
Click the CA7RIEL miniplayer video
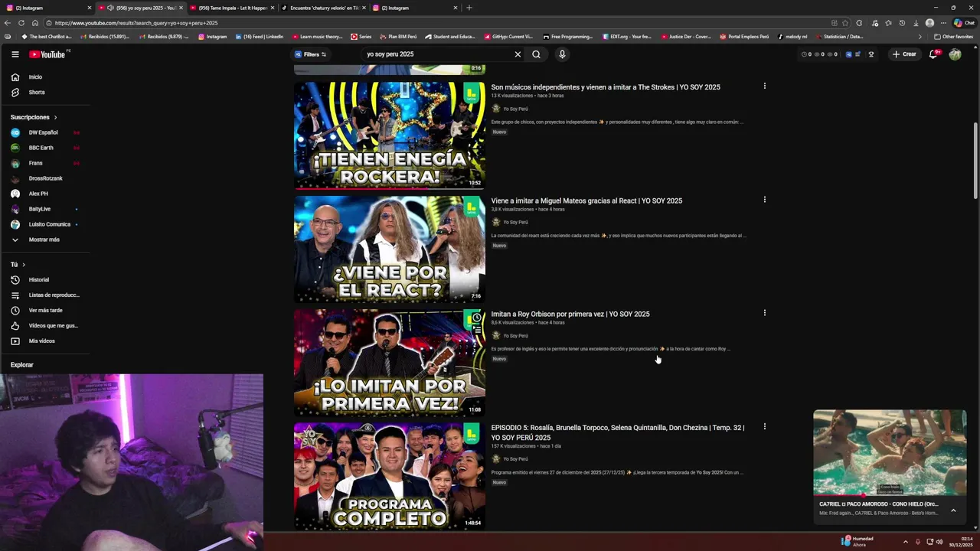coord(890,452)
